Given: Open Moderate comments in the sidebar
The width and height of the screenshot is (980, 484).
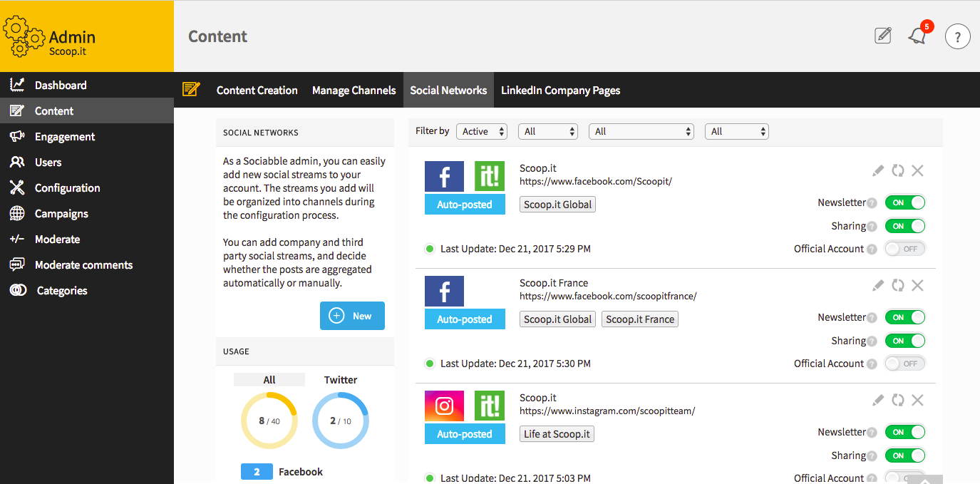Looking at the screenshot, I should [87, 264].
